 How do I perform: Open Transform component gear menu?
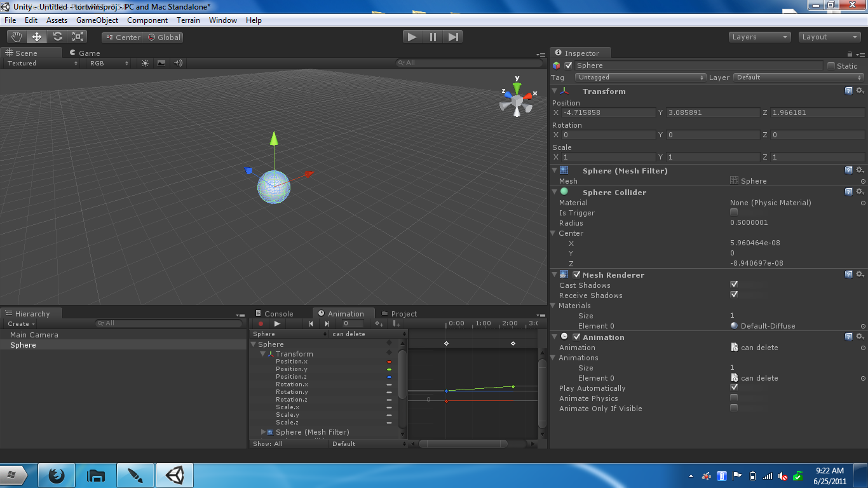point(860,91)
